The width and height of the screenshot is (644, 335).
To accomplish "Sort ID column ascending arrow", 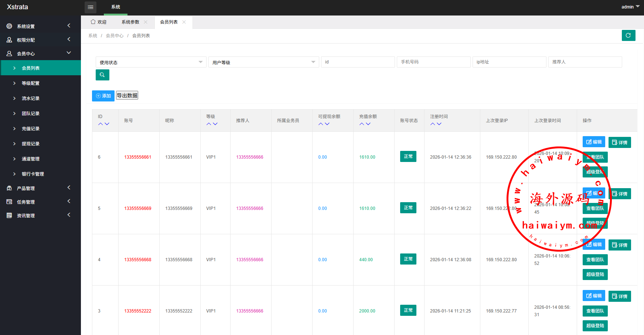I will [x=100, y=124].
